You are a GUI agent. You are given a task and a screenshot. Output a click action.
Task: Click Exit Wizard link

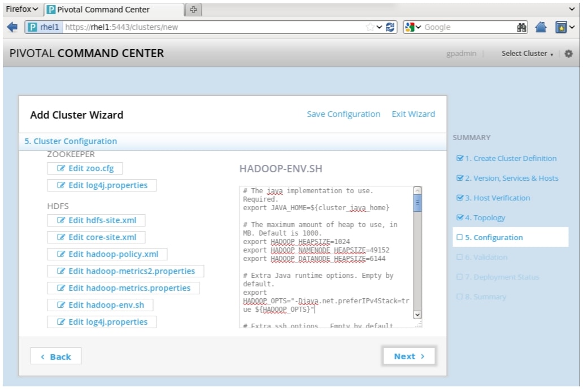(x=413, y=114)
